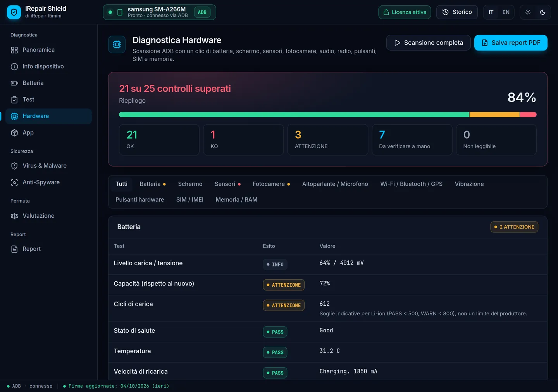Click Firme aggiornate status bar entry

pyautogui.click(x=116, y=386)
